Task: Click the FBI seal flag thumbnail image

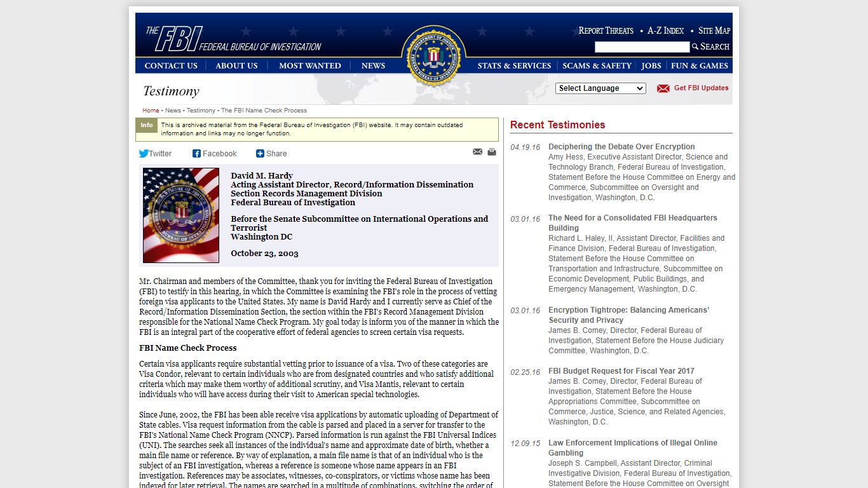Action: click(181, 215)
